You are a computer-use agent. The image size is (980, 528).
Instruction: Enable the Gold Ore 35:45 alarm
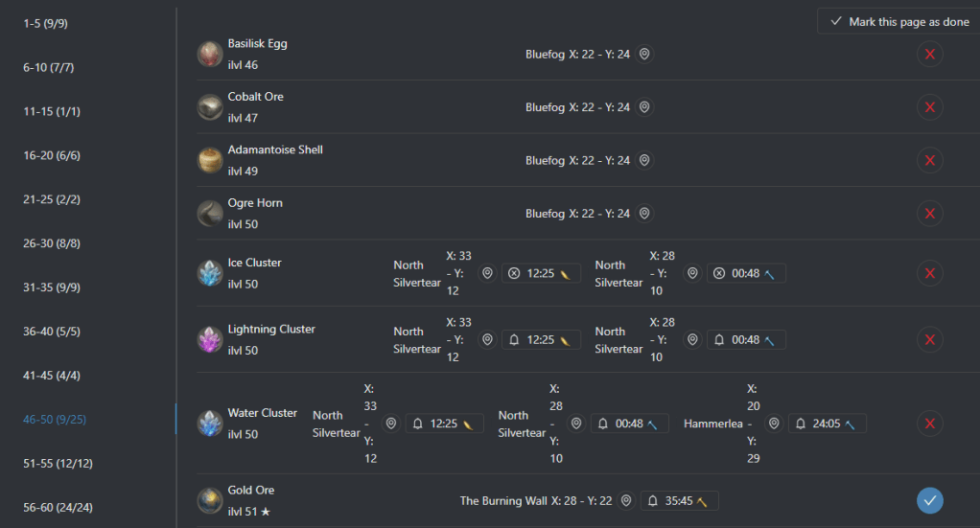coord(652,501)
